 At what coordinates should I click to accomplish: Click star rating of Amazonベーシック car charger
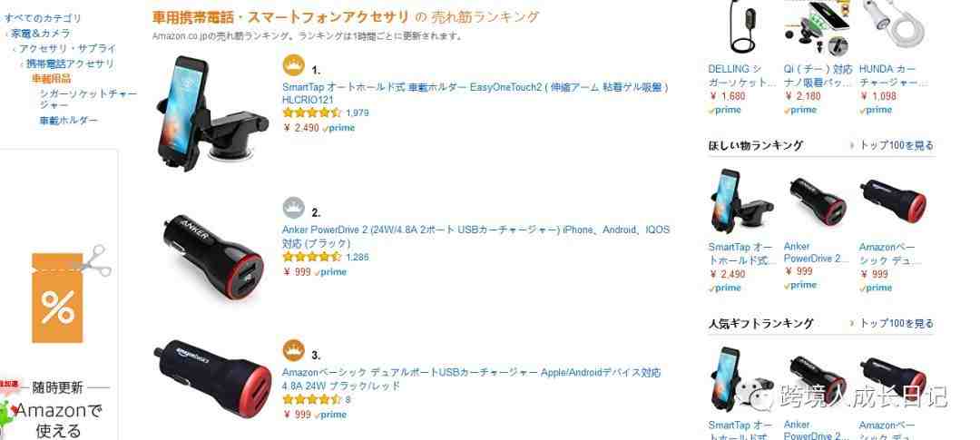[x=311, y=399]
